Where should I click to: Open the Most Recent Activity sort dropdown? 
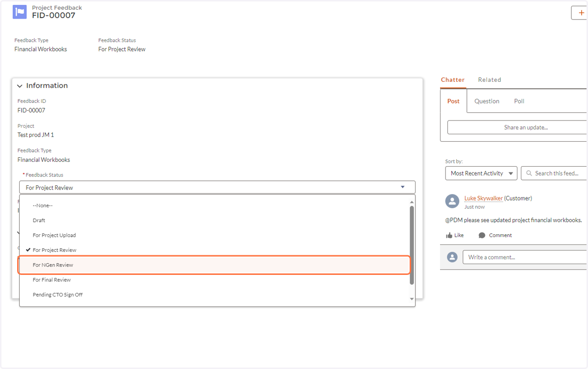click(481, 173)
